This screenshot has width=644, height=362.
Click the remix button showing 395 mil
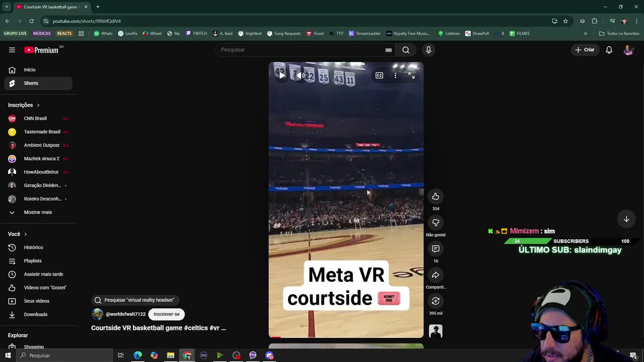[x=436, y=301]
